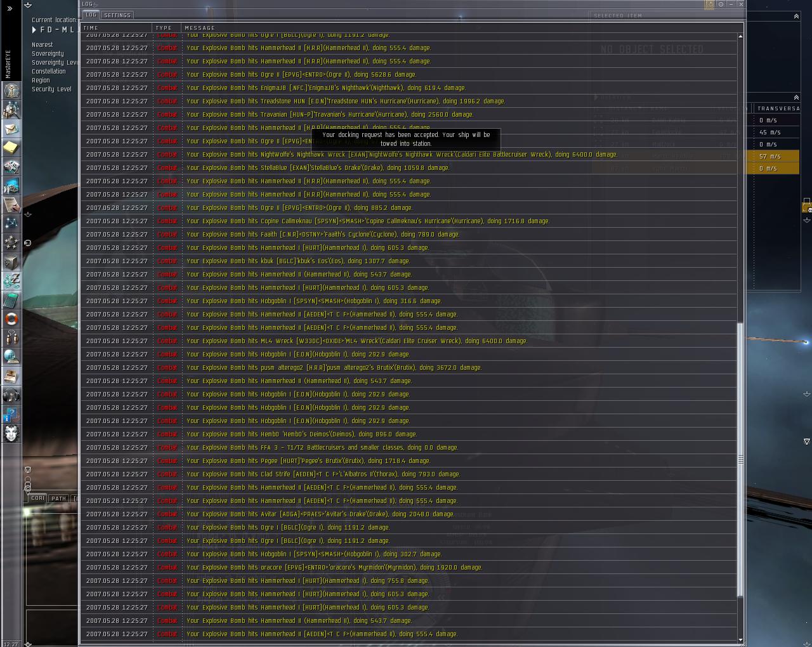Click the docking request accepted notification

406,139
